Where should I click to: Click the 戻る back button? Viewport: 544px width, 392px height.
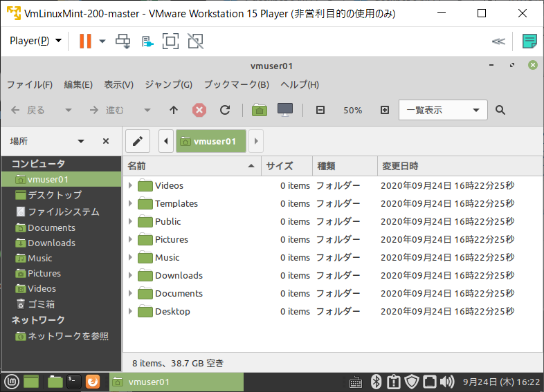point(28,110)
